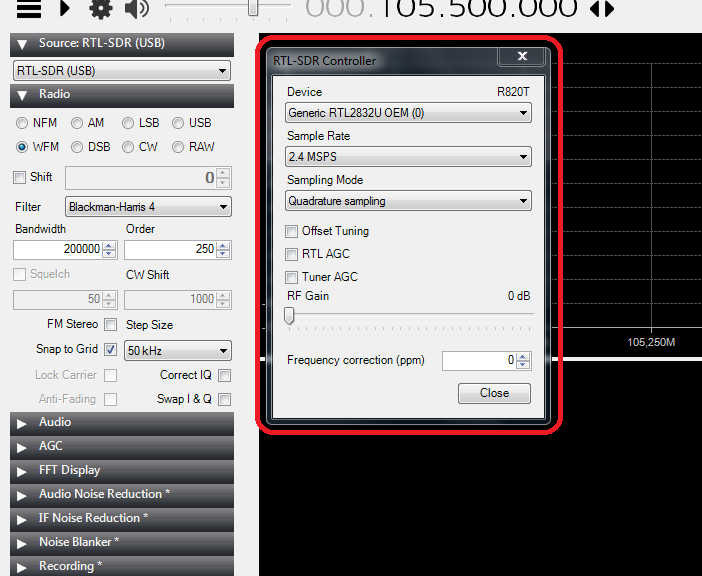Click the volume slider handle
702x576 pixels.
click(253, 7)
